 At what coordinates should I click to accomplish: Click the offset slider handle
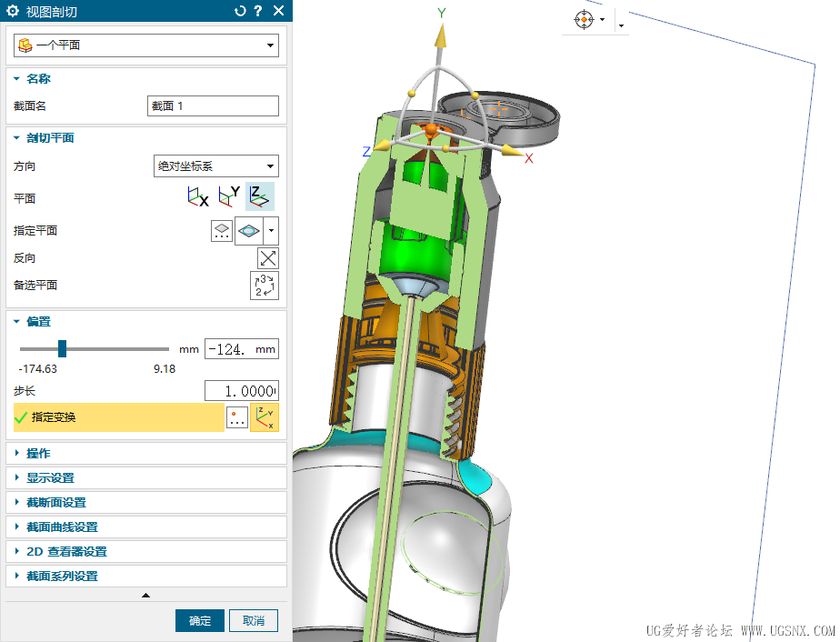coord(62,348)
